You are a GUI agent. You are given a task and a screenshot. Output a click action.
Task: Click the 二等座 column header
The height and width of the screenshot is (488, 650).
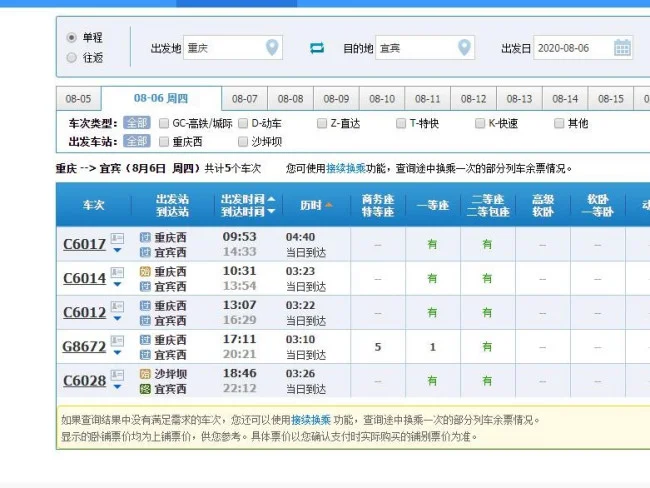(x=488, y=205)
